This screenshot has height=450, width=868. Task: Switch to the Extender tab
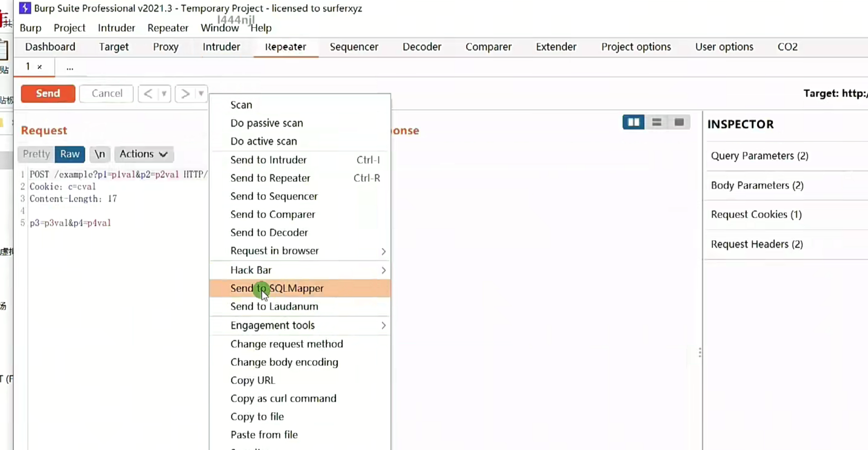[556, 47]
